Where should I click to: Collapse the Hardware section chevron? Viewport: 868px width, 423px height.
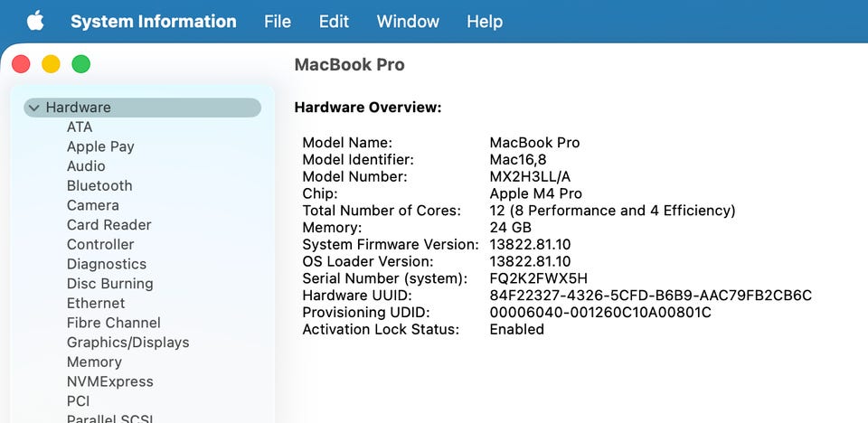coord(34,108)
